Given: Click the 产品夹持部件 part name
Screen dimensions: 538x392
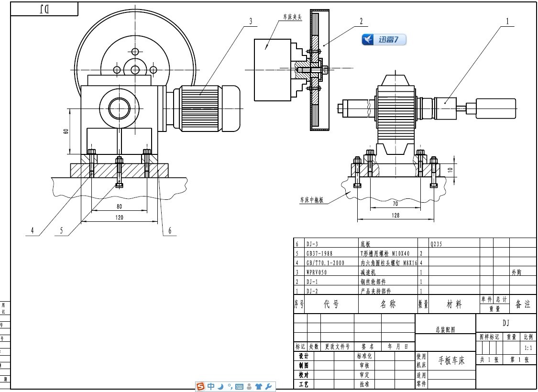Looking at the screenshot, I should (x=376, y=291).
